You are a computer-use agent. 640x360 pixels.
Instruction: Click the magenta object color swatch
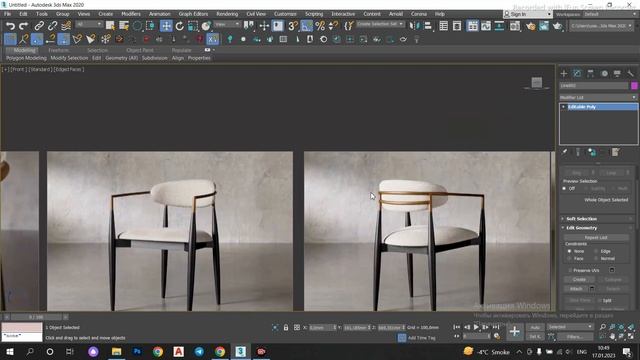[x=634, y=86]
